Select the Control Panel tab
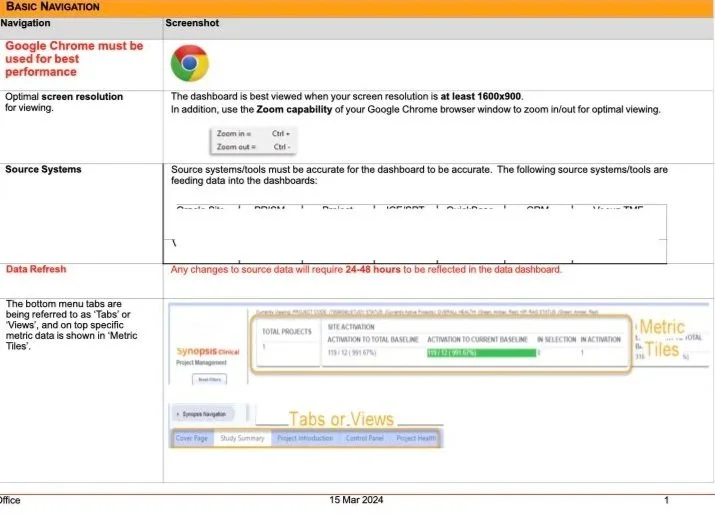 tap(364, 438)
